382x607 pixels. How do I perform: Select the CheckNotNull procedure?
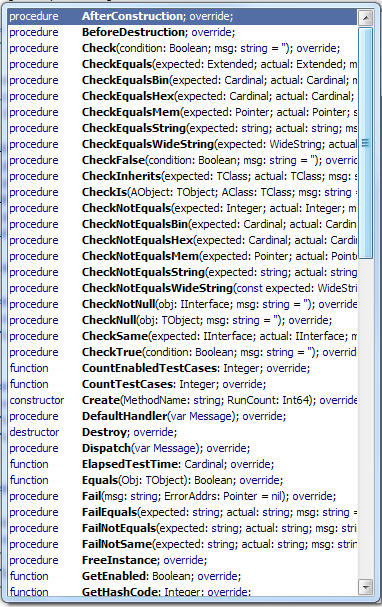pyautogui.click(x=182, y=304)
